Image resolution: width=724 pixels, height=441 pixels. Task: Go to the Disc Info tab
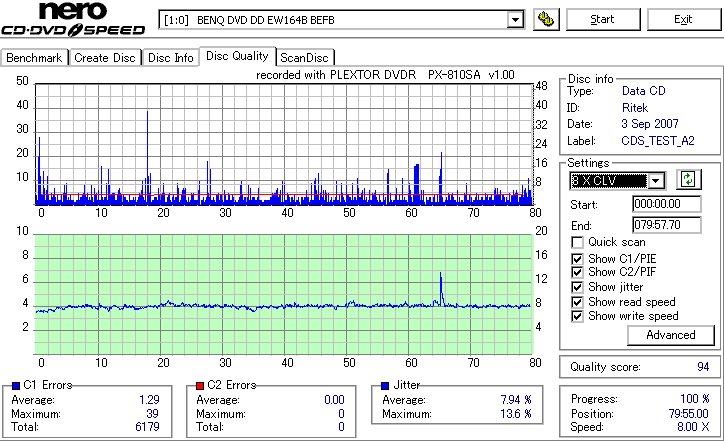[x=170, y=58]
